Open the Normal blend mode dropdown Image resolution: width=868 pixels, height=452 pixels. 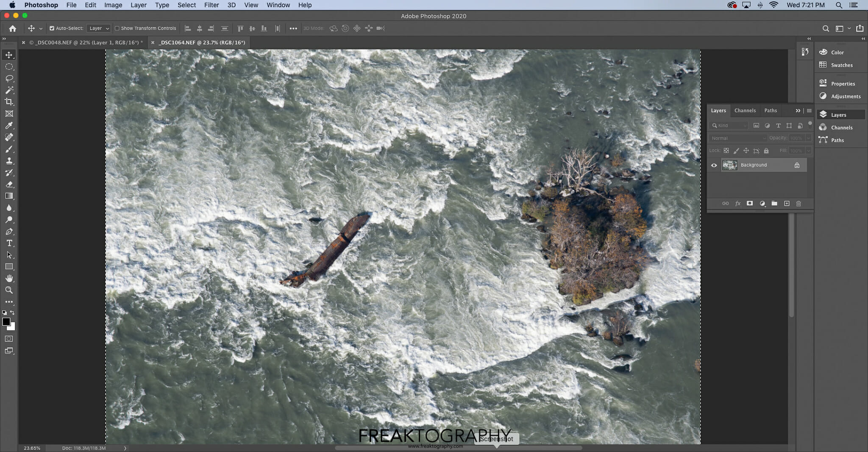pos(738,138)
